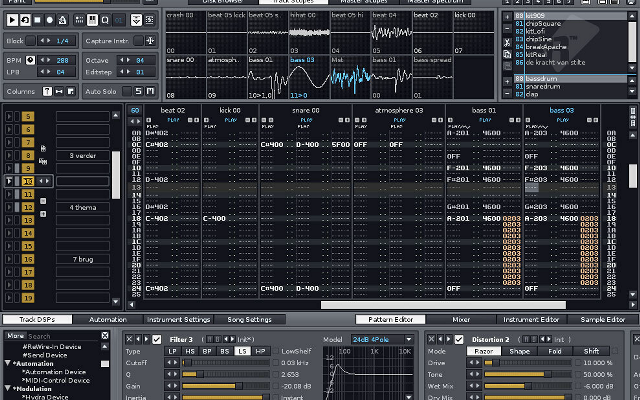Toggle the Q quantize button
This screenshot has height=400, width=640.
pos(105,20)
